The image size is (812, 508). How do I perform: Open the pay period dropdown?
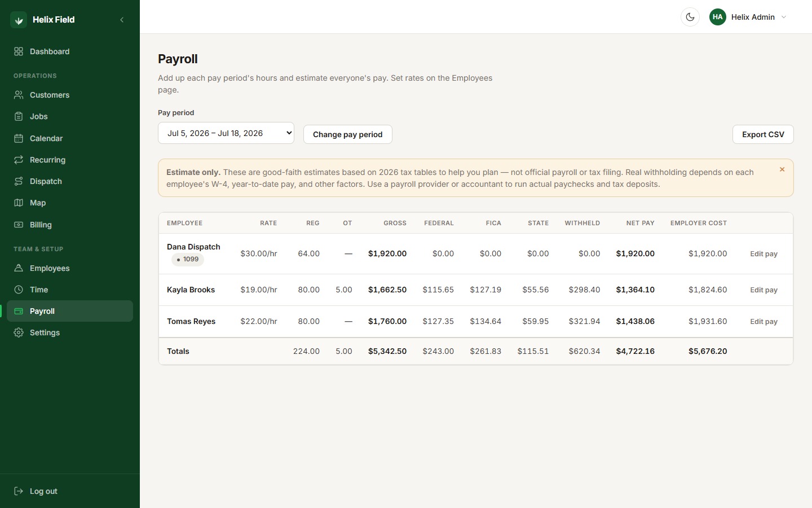pos(226,133)
